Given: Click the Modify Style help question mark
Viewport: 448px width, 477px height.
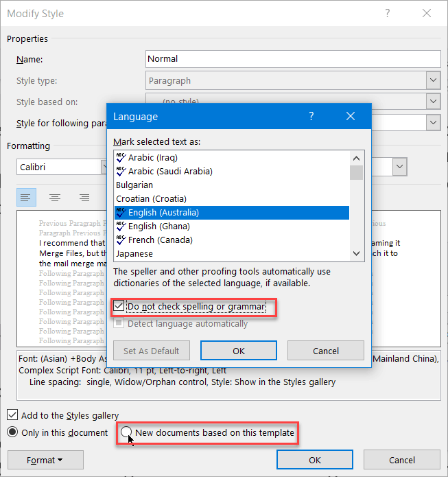Looking at the screenshot, I should pos(387,14).
